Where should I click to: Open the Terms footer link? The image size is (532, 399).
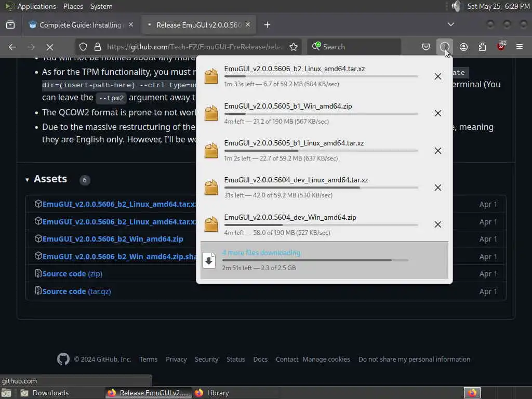point(148,360)
